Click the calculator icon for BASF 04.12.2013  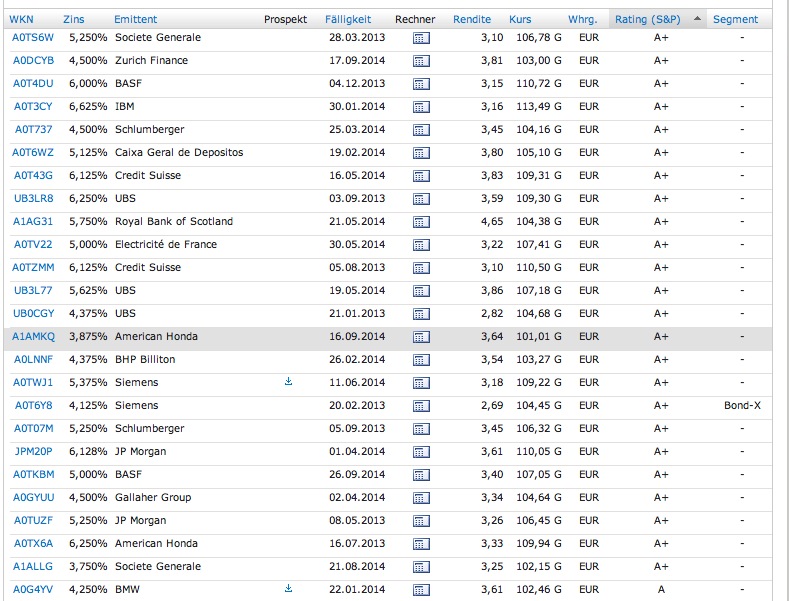(x=421, y=84)
